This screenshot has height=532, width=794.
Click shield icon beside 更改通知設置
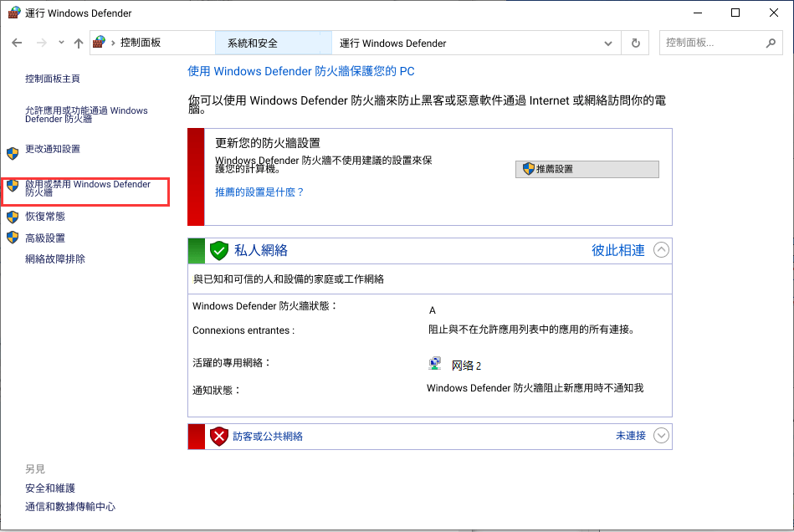point(13,153)
